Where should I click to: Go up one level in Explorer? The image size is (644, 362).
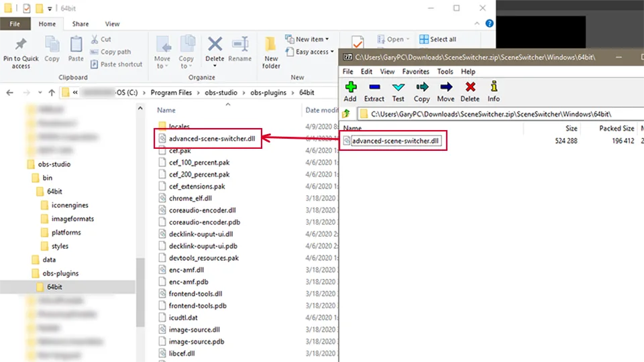pos(52,93)
